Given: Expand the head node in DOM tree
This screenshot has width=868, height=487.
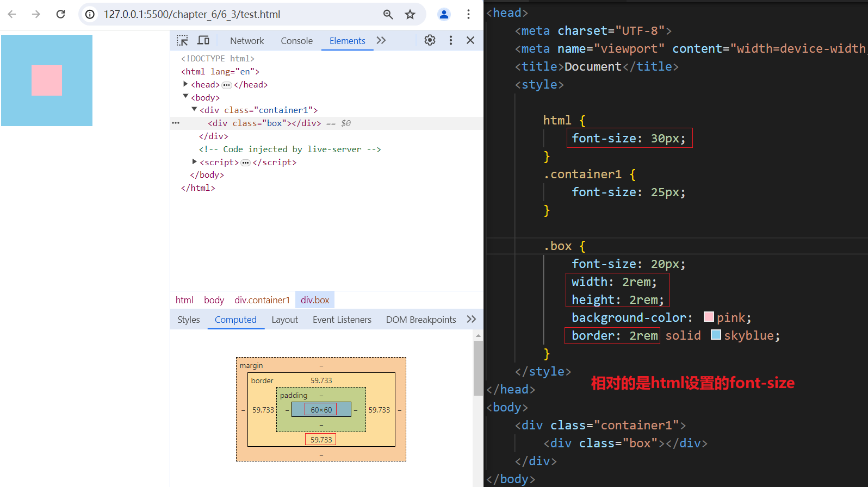Looking at the screenshot, I should coord(185,84).
